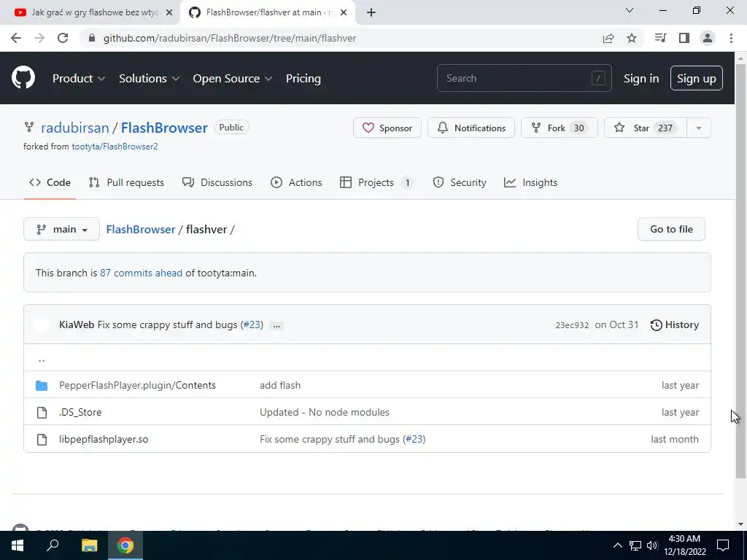
Task: Open FlashBrowser repository title link
Action: click(164, 128)
